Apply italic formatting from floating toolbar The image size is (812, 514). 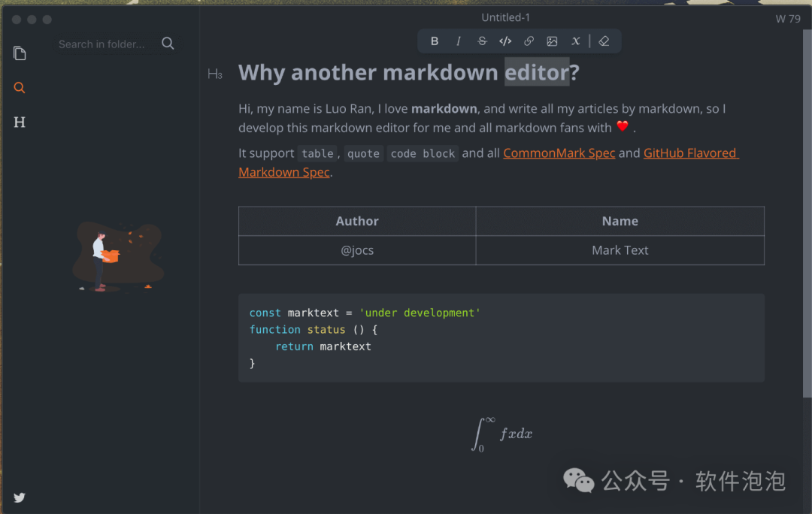click(459, 41)
